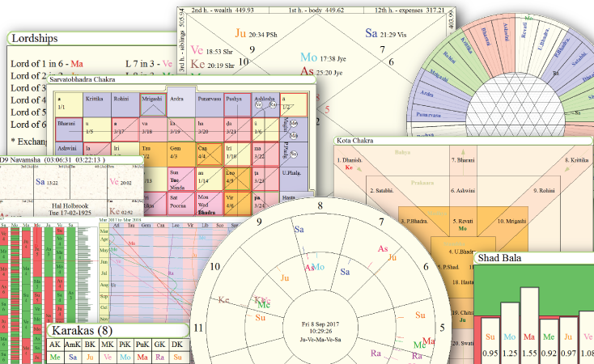Click '1st h. - body 449.62' header
Viewport: 594px width, 364px height.
(316, 11)
